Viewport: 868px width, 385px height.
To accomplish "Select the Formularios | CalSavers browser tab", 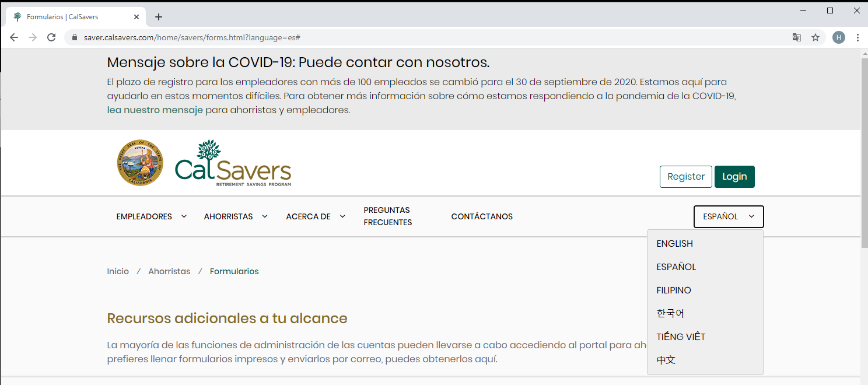I will (76, 17).
